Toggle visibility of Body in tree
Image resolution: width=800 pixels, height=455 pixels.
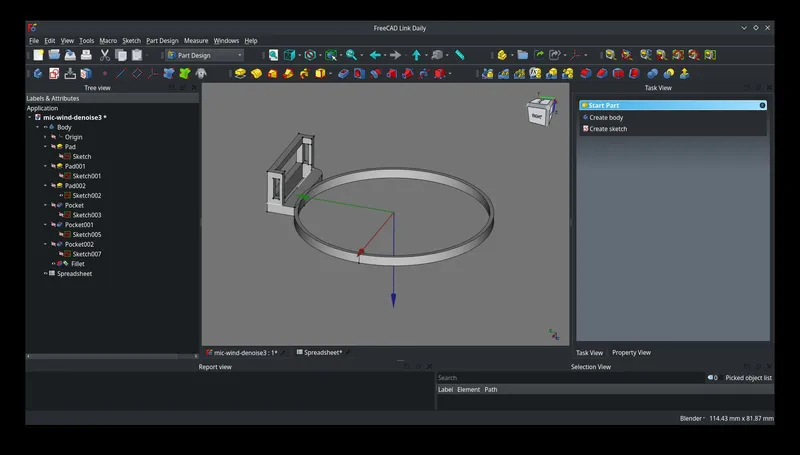point(45,127)
